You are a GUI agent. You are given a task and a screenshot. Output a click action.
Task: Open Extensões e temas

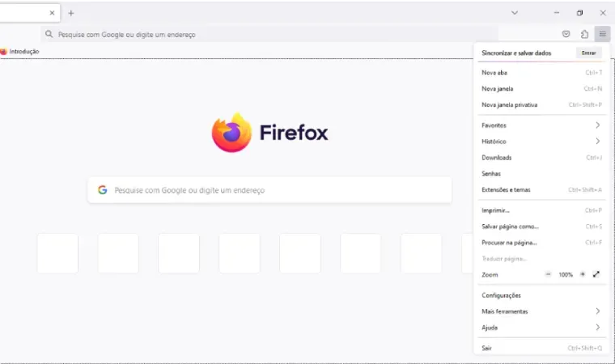(x=541, y=189)
